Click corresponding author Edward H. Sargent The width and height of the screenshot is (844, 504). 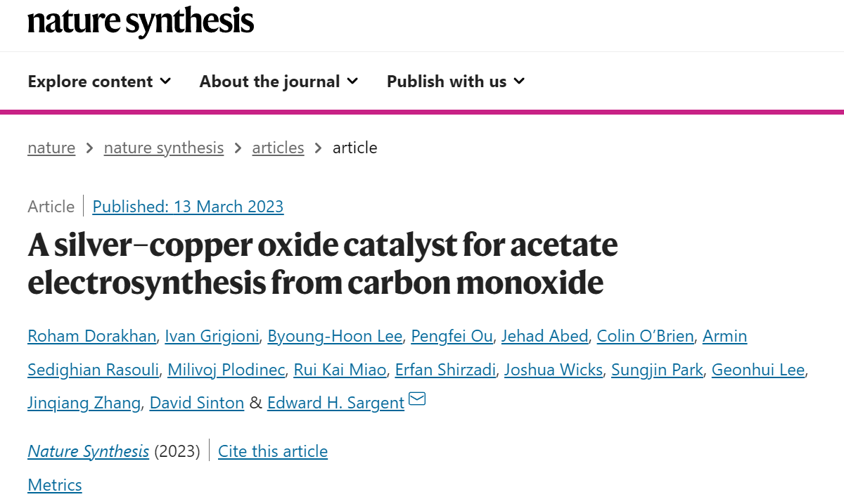[335, 403]
